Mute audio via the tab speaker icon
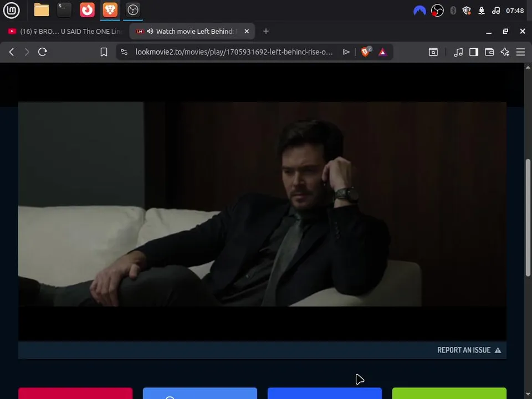The width and height of the screenshot is (532, 399). 150,31
